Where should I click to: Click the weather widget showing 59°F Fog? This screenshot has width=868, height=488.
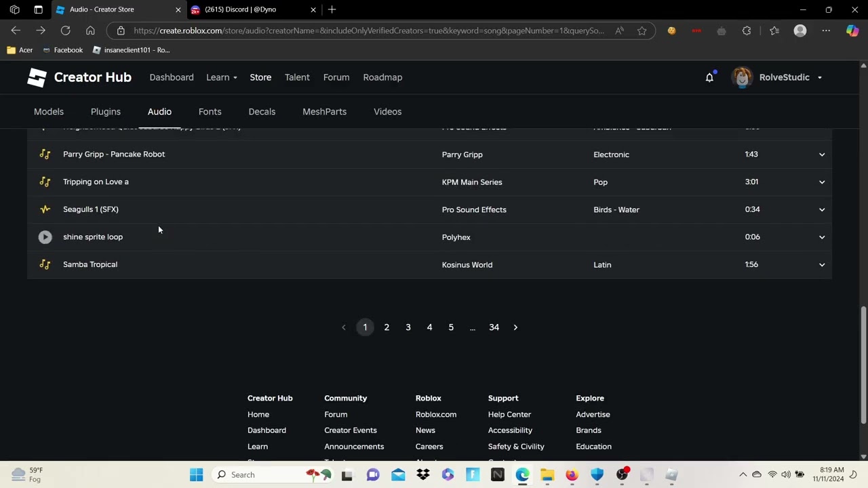pos(27,474)
